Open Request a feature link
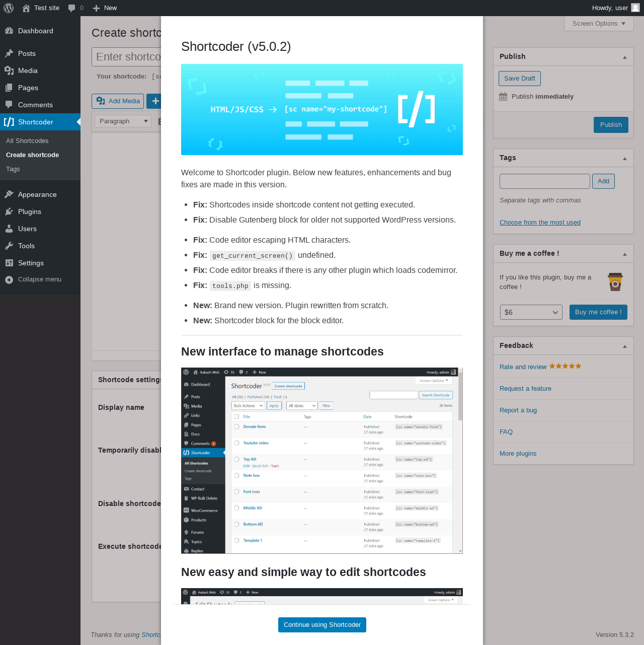 [525, 389]
